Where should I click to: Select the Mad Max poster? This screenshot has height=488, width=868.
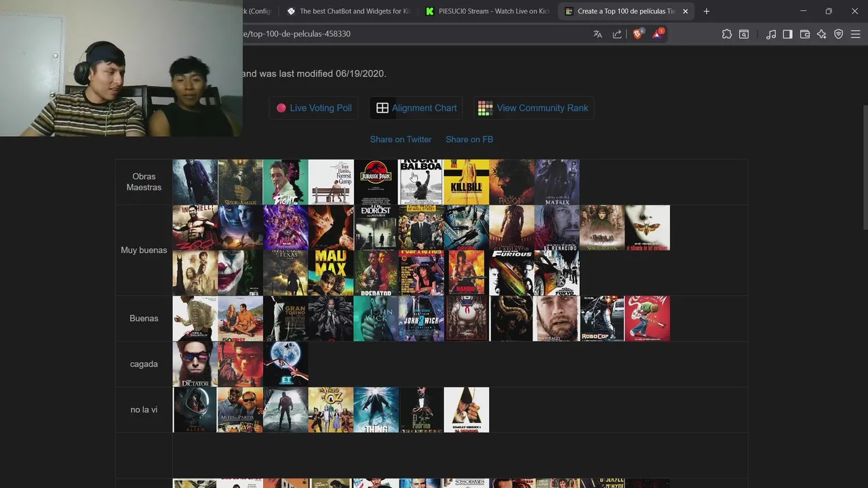(331, 272)
